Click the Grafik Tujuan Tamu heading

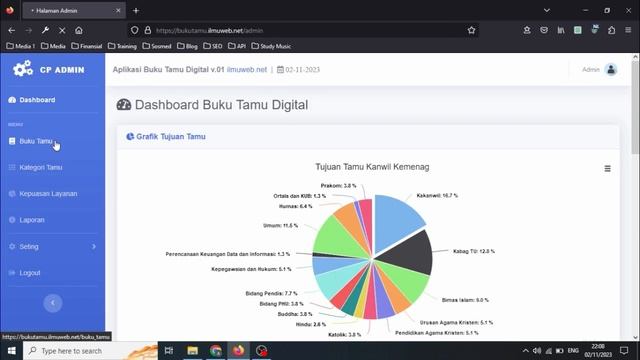(171, 137)
